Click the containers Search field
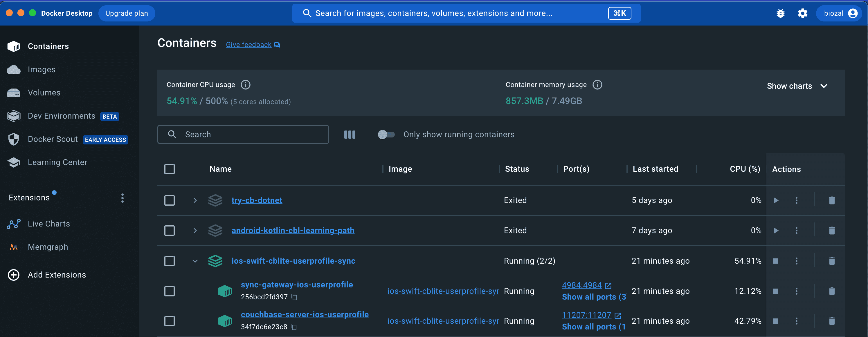The width and height of the screenshot is (868, 337). click(x=243, y=134)
